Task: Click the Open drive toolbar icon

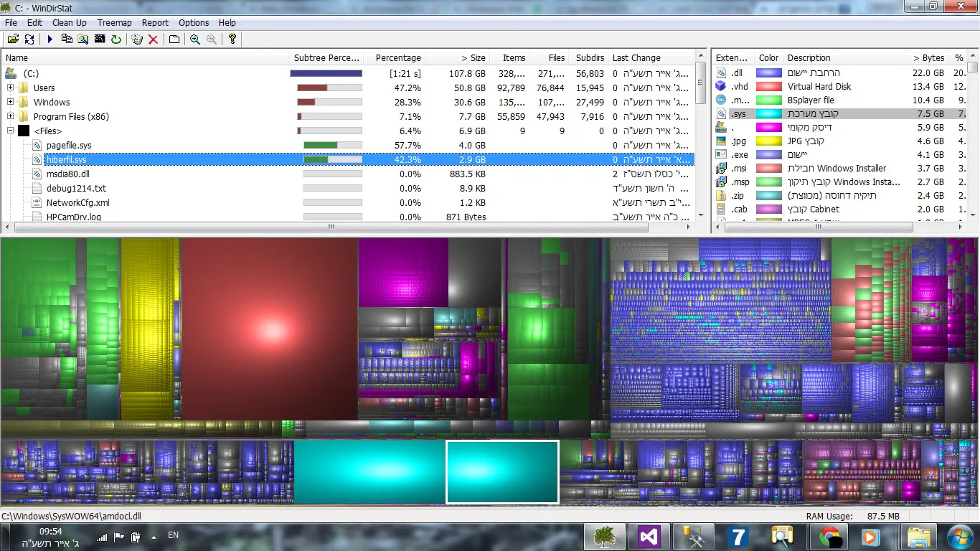Action: point(12,39)
